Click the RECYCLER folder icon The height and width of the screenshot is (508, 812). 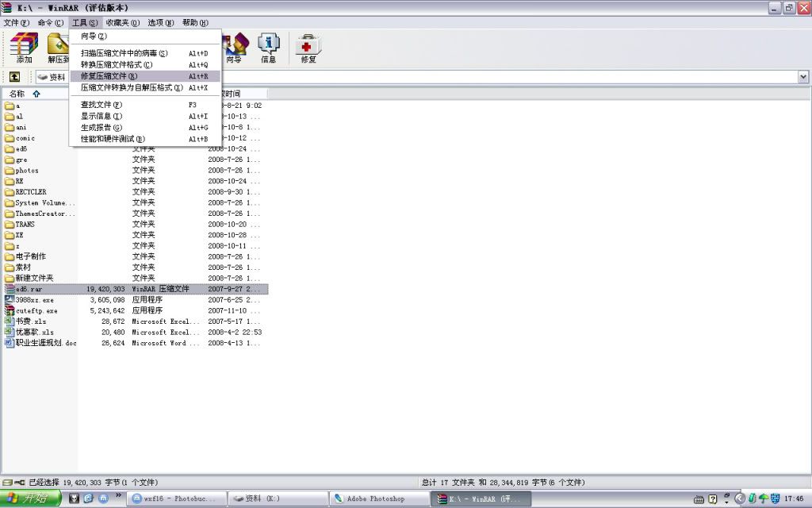[x=10, y=192]
